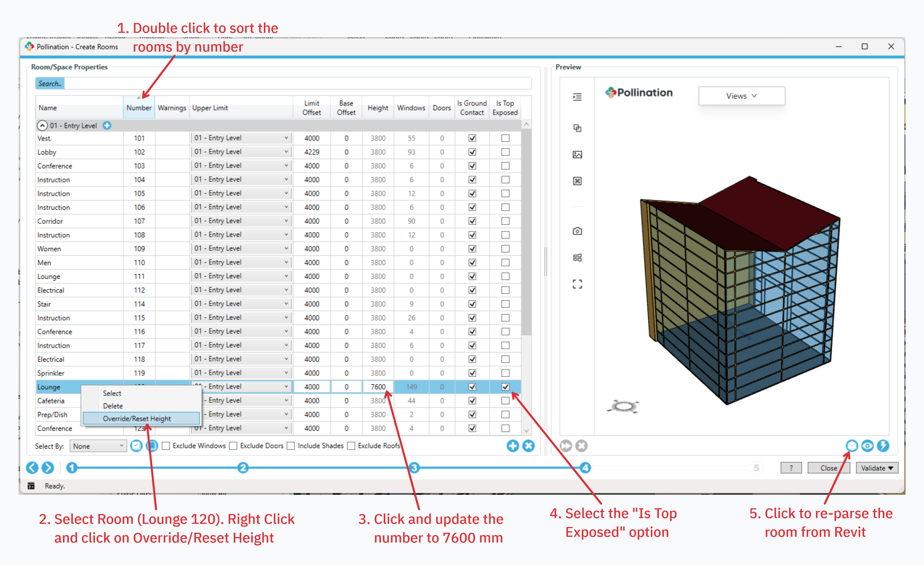Choose Override/Reset Height from context menu

point(137,418)
